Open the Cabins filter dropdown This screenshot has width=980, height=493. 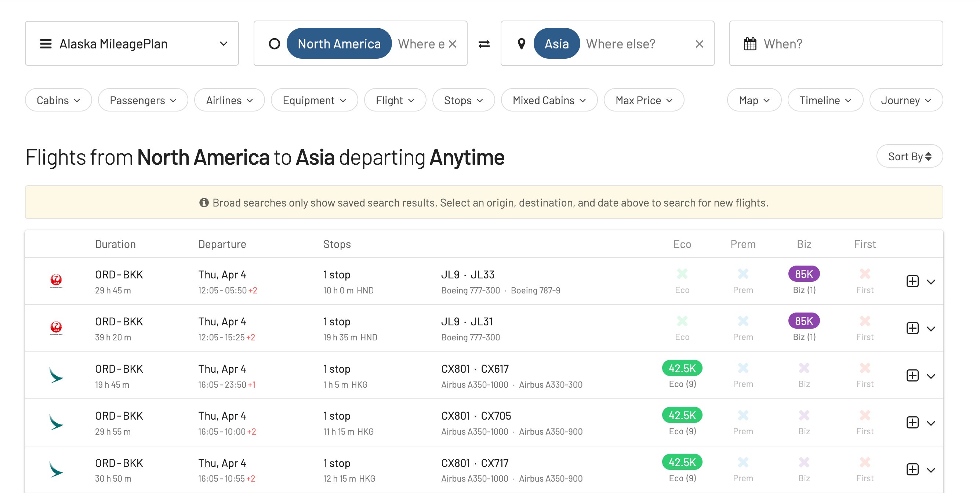58,100
